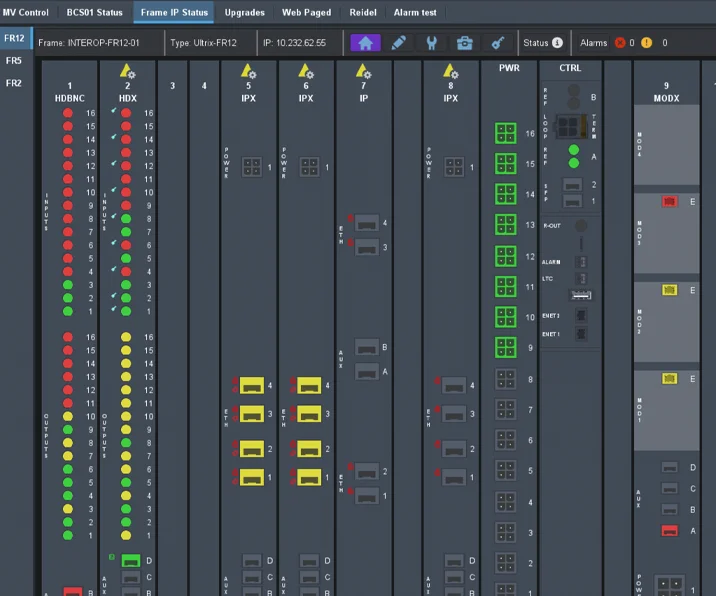Click the key icon in frame toolbar
The width and height of the screenshot is (716, 596).
click(497, 43)
